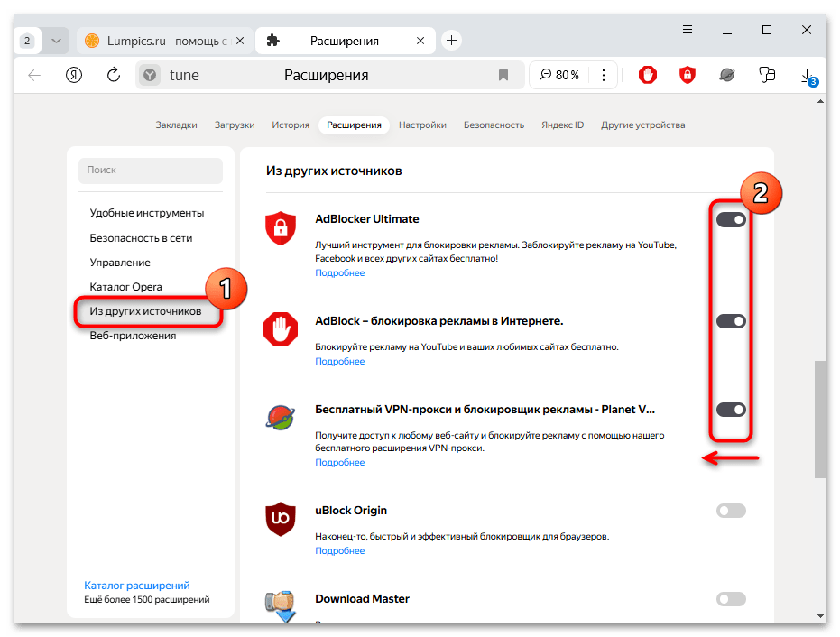Close the Расширения tab

pos(420,41)
